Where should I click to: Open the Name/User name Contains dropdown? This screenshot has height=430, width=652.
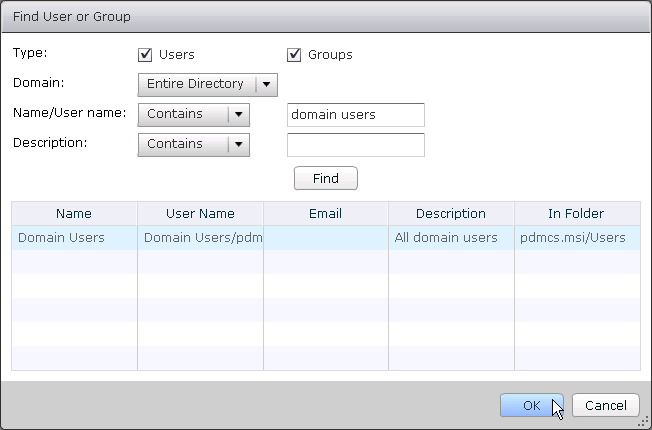pyautogui.click(x=194, y=114)
